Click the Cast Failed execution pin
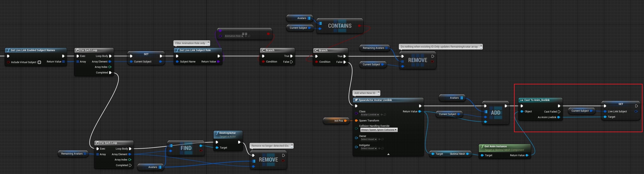 [559, 112]
